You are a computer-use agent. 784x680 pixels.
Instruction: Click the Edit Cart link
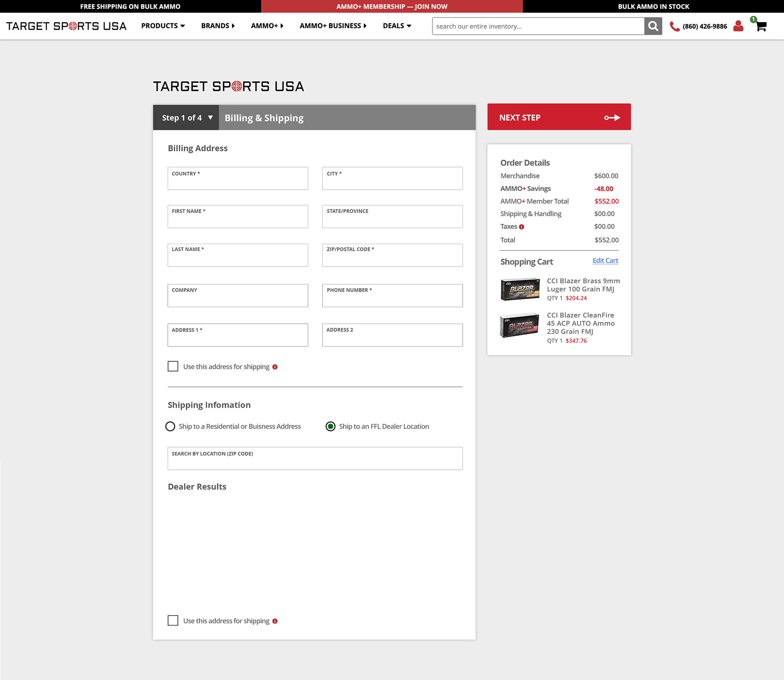point(605,260)
